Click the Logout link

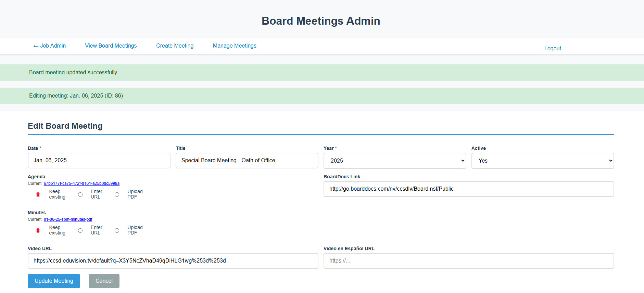pyautogui.click(x=552, y=49)
